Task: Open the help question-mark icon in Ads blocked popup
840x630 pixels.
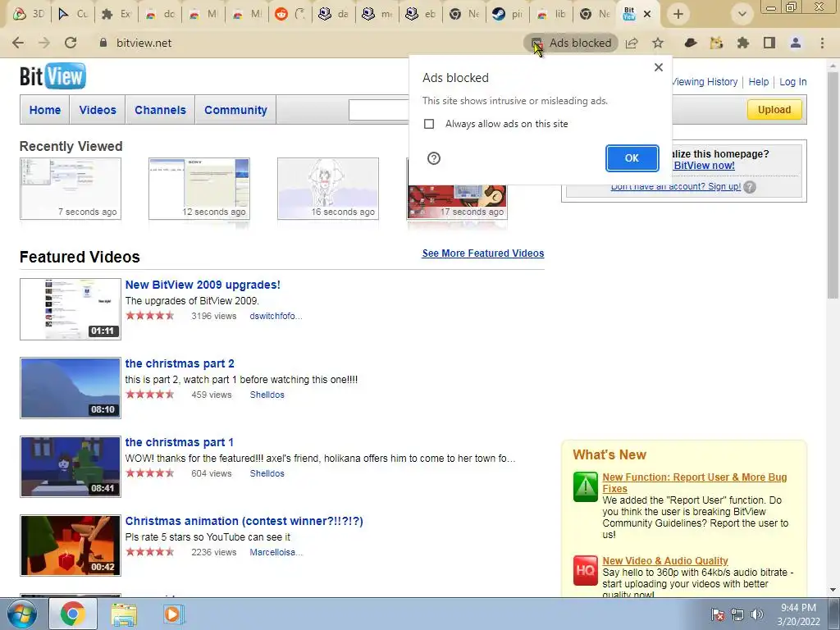Action: coord(434,158)
